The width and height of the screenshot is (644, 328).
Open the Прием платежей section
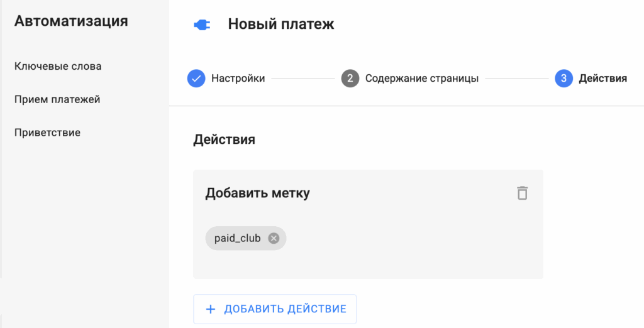(x=57, y=99)
